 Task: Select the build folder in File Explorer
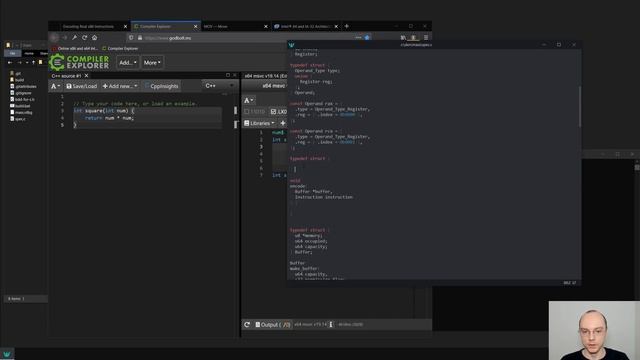coord(17,80)
